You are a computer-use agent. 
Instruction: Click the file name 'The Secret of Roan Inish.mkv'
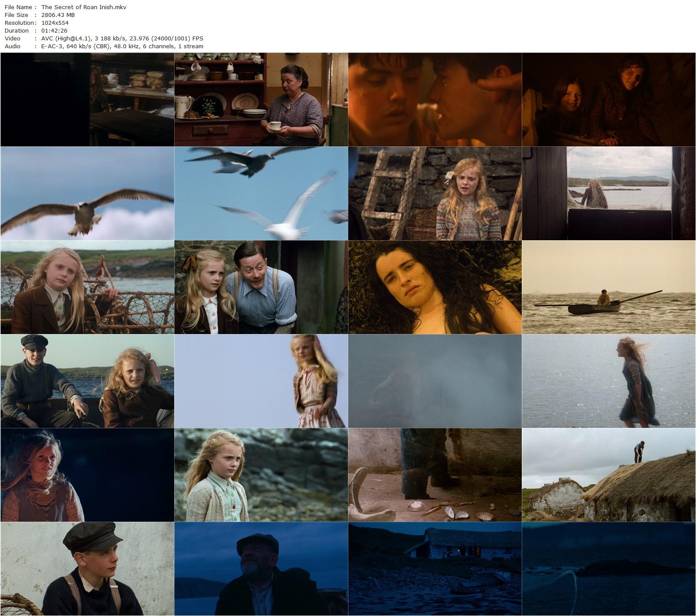point(84,7)
